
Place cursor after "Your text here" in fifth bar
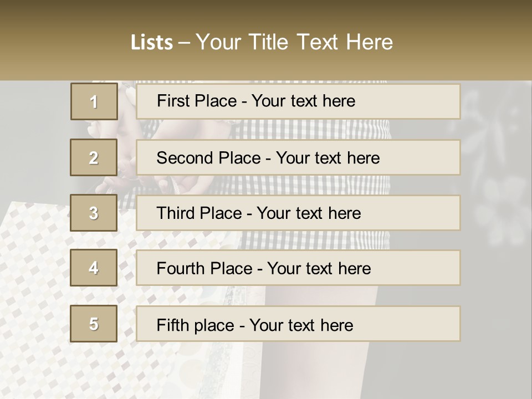pos(354,325)
